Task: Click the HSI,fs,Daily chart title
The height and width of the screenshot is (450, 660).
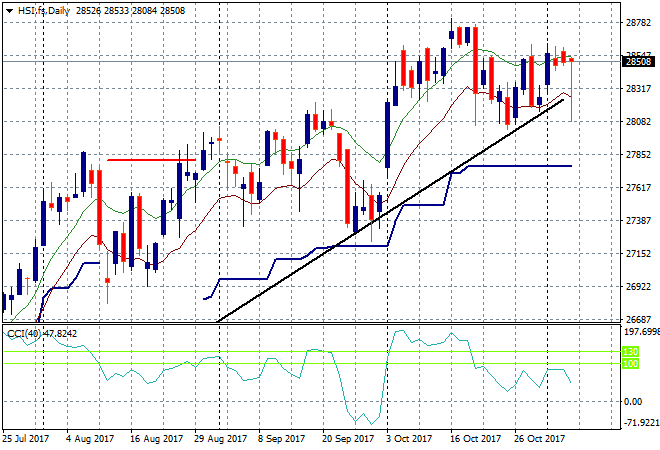Action: (43, 11)
